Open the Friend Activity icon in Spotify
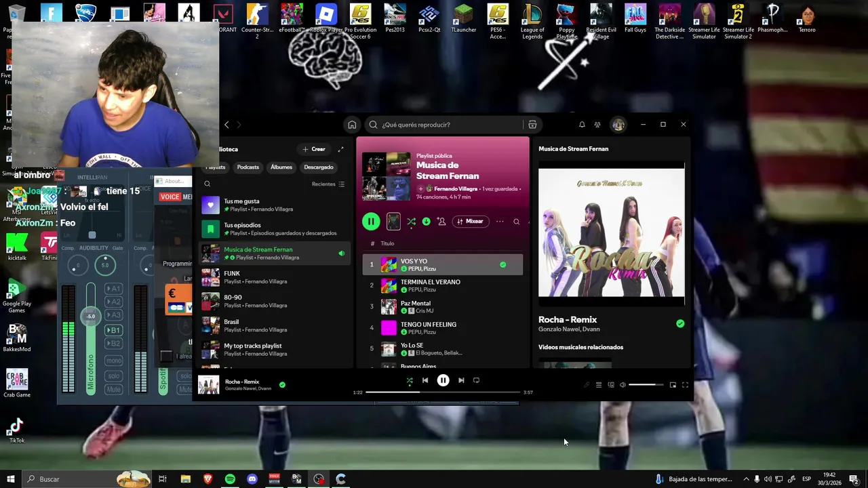Screen dimensions: 868x488 click(597, 125)
